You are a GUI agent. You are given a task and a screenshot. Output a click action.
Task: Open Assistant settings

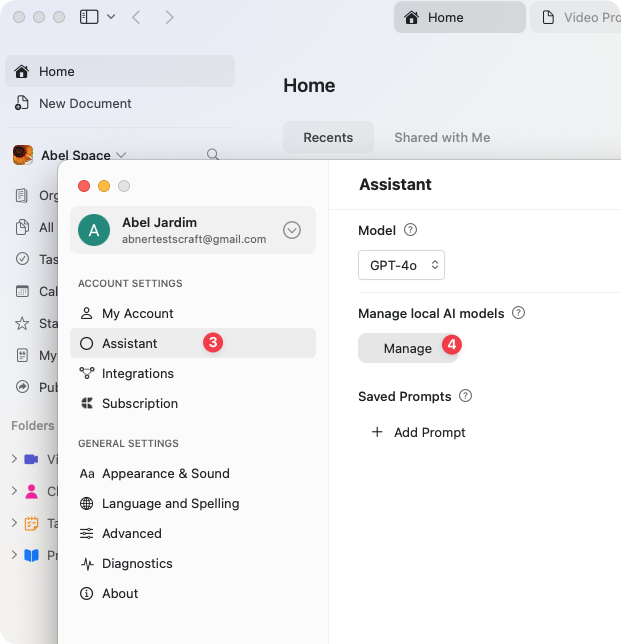click(193, 343)
